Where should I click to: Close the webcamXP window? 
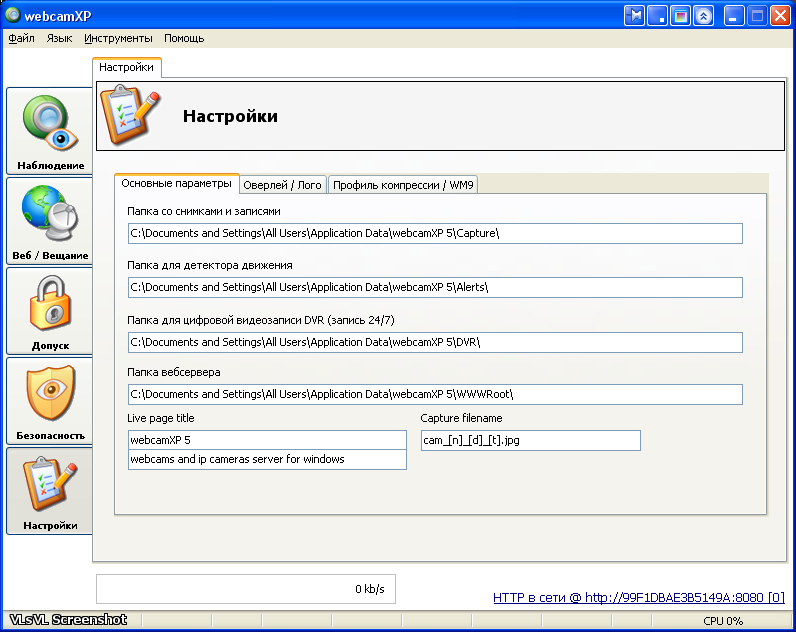(780, 16)
